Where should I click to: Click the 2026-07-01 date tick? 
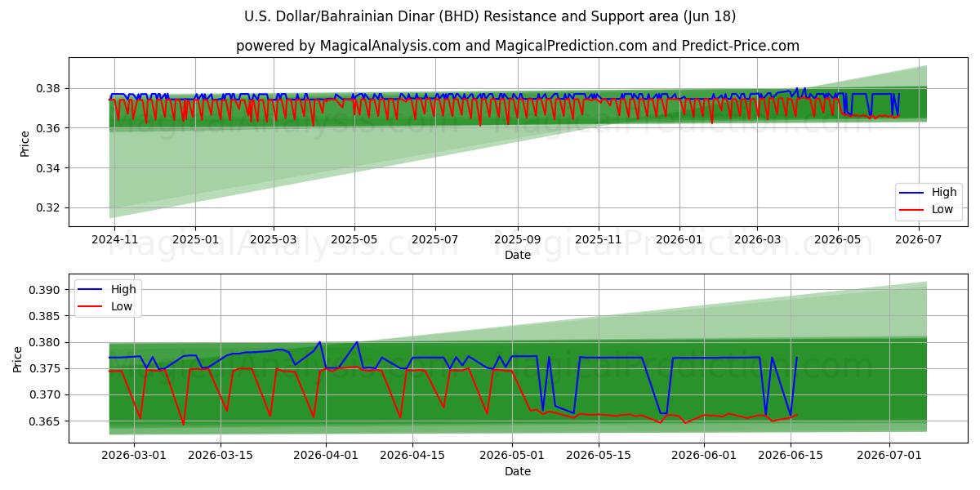tap(889, 455)
